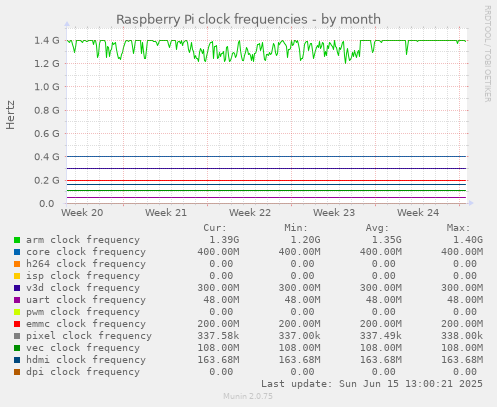Click the 'Week 22' x-axis label
This screenshot has height=407, width=497.
[x=250, y=213]
